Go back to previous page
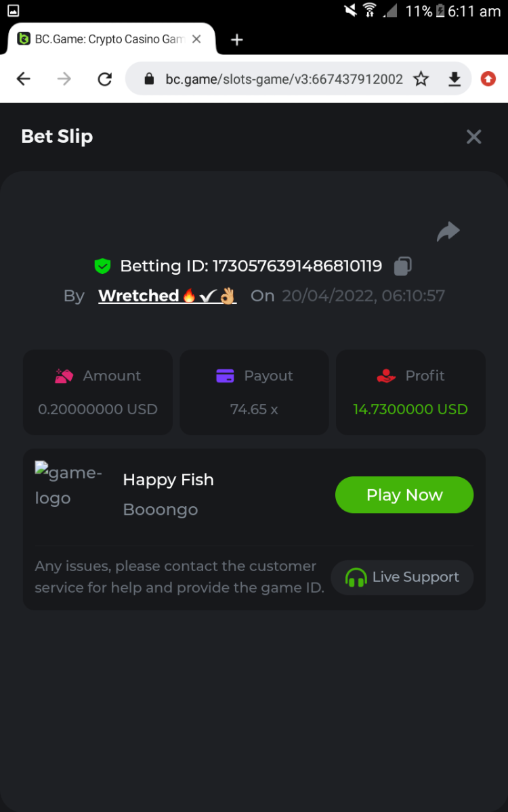This screenshot has width=508, height=812. (x=24, y=79)
